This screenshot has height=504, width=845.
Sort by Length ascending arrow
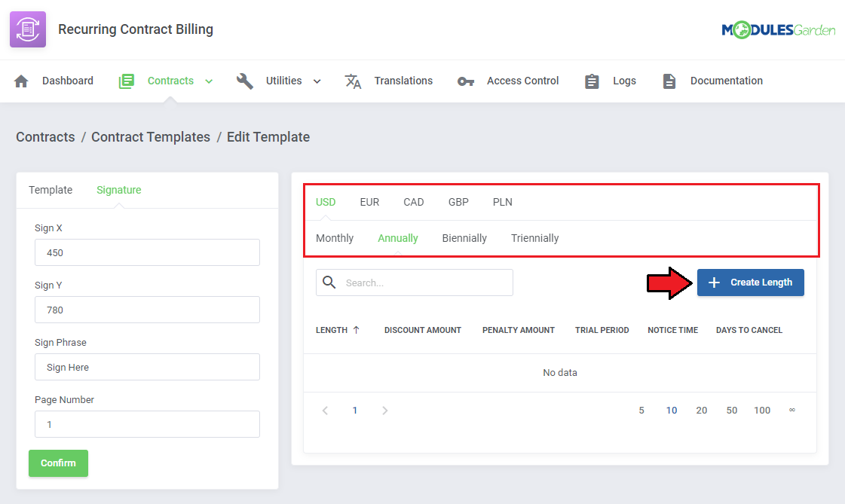(x=357, y=330)
